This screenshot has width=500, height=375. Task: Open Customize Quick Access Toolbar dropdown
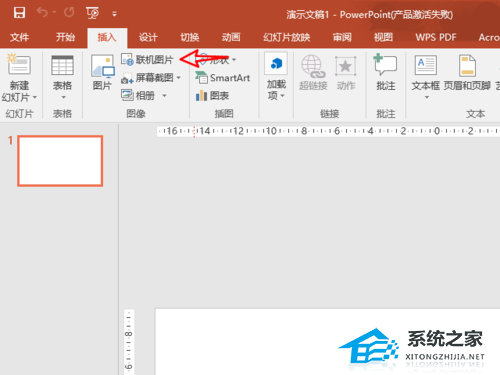coord(114,14)
